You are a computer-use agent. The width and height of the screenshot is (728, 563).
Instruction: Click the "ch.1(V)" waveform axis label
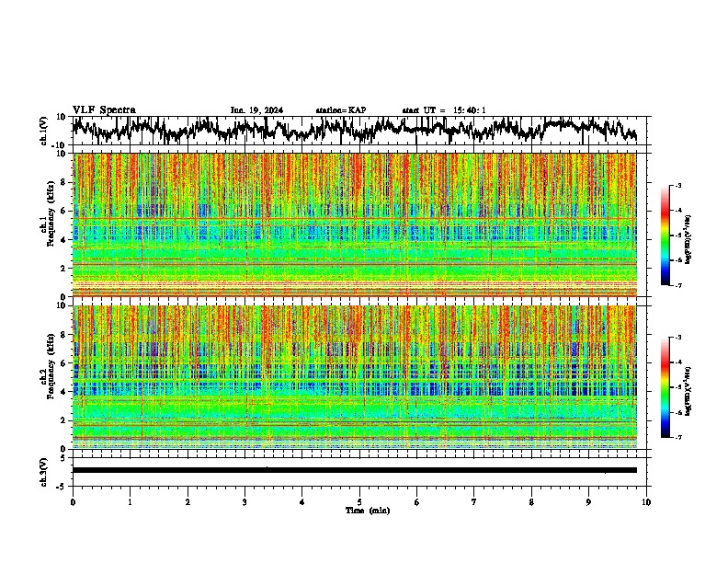44,131
